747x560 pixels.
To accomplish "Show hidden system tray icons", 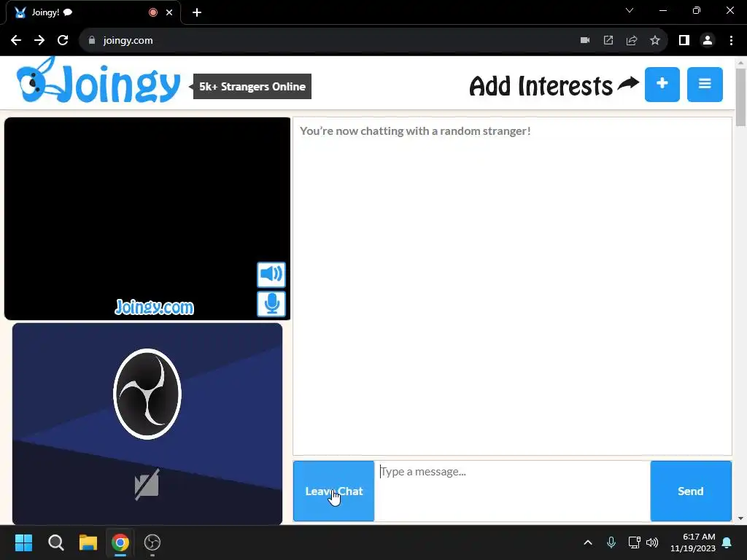I will click(588, 542).
